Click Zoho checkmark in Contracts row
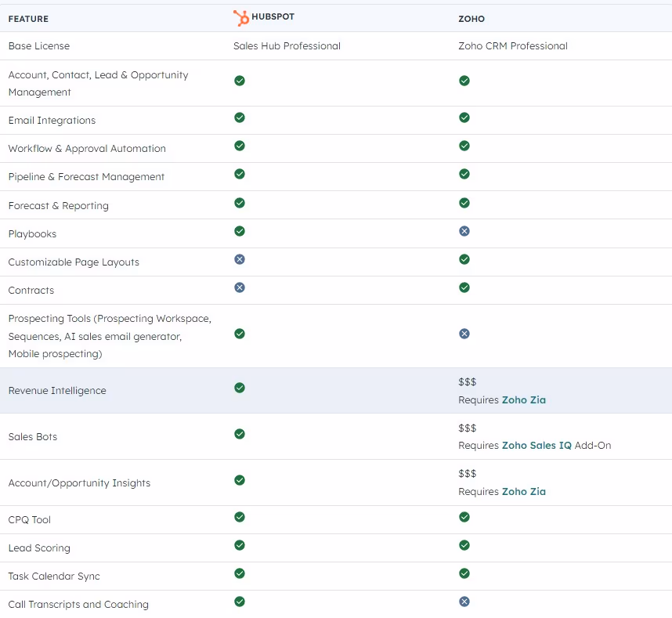Image resolution: width=672 pixels, height=618 pixels. 464,287
